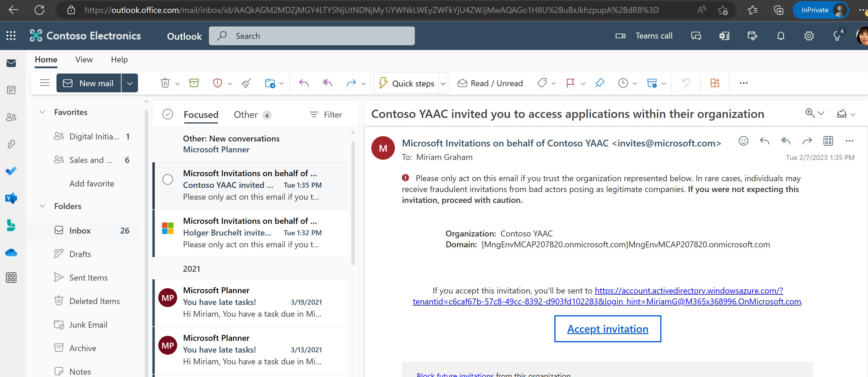
Task: Click Reply arrow in the ribbon
Action: [304, 83]
